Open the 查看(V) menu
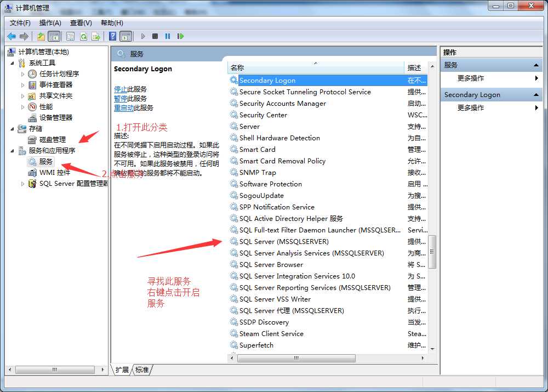This screenshot has height=392, width=548. coord(81,23)
